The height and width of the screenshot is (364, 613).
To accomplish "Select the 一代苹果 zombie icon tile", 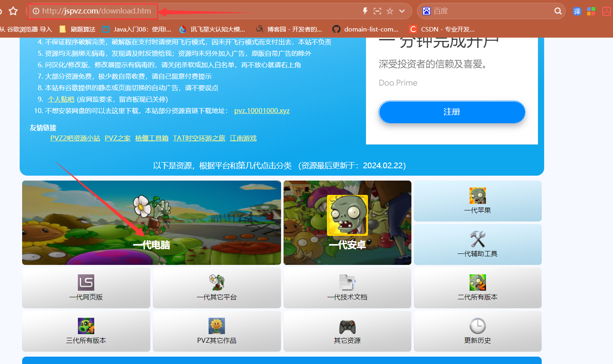I will click(478, 201).
